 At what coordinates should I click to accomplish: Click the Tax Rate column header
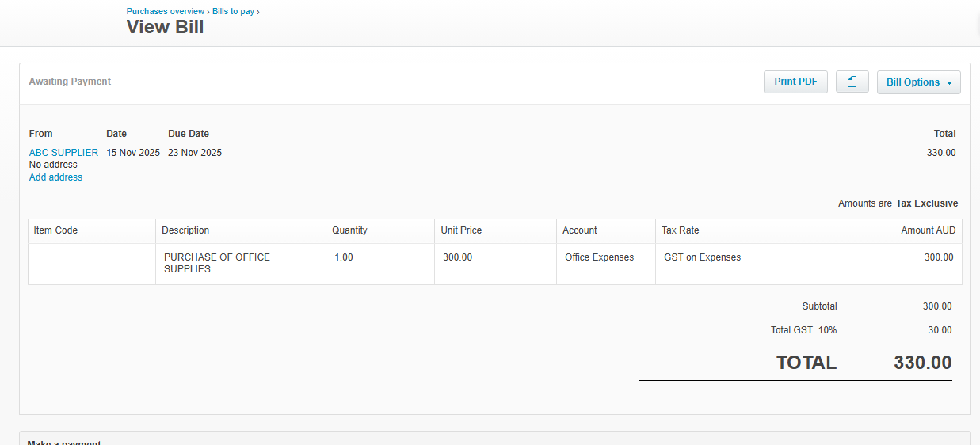[680, 230]
